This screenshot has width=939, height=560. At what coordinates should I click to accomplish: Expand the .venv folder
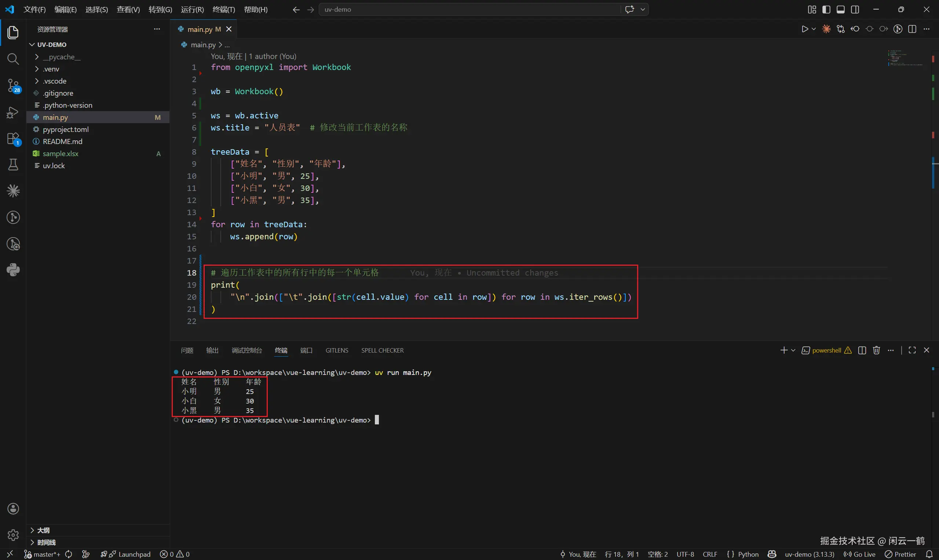(51, 69)
